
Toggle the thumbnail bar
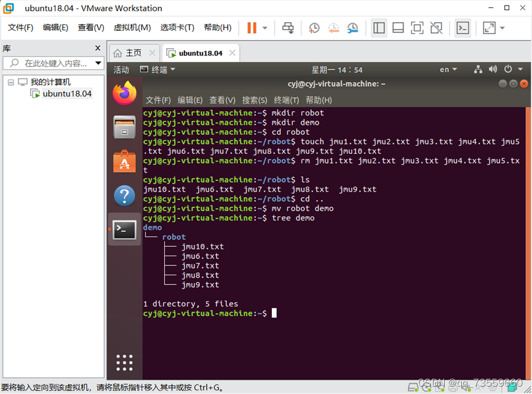click(x=398, y=27)
